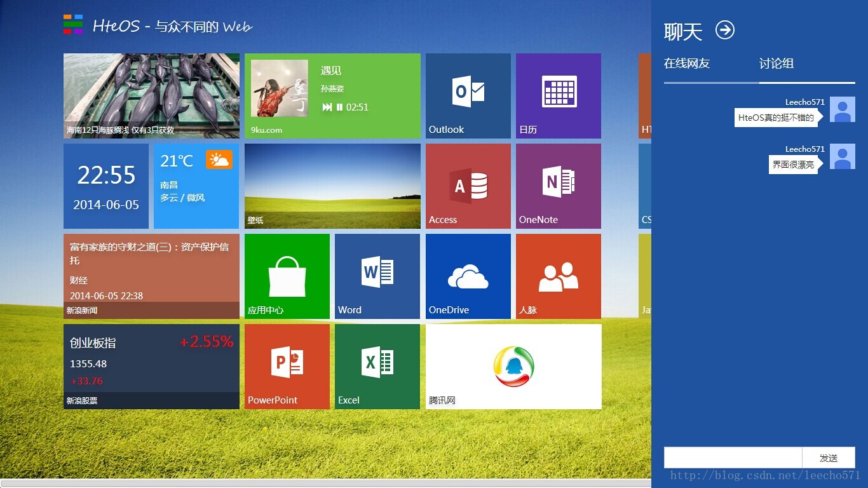
Task: Click the 9ku.com label
Action: (x=266, y=130)
